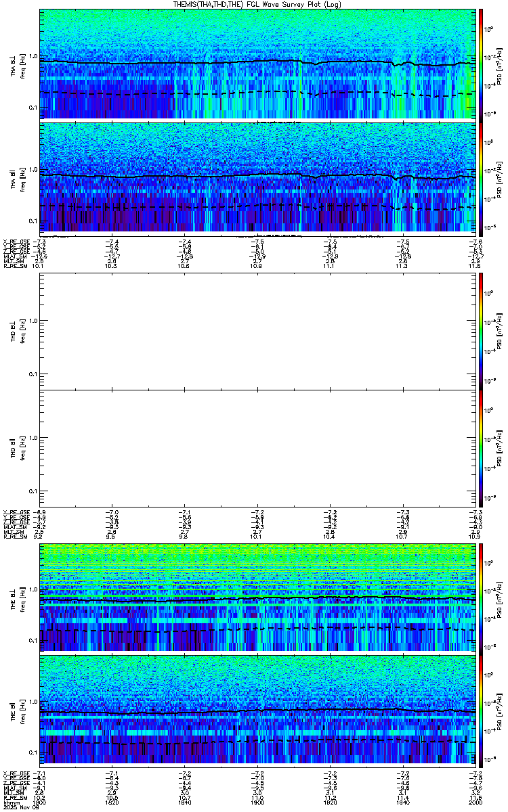508x812 pixels.
Task: Click the THA B-perpendicular spectrogram panel
Action: 257,64
